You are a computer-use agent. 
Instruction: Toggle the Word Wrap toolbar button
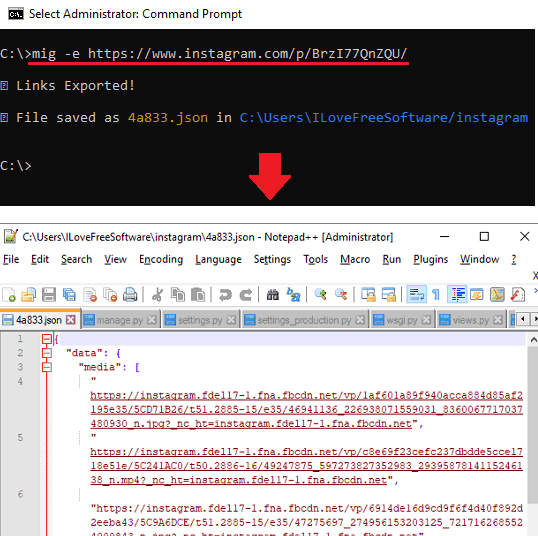pyautogui.click(x=416, y=294)
